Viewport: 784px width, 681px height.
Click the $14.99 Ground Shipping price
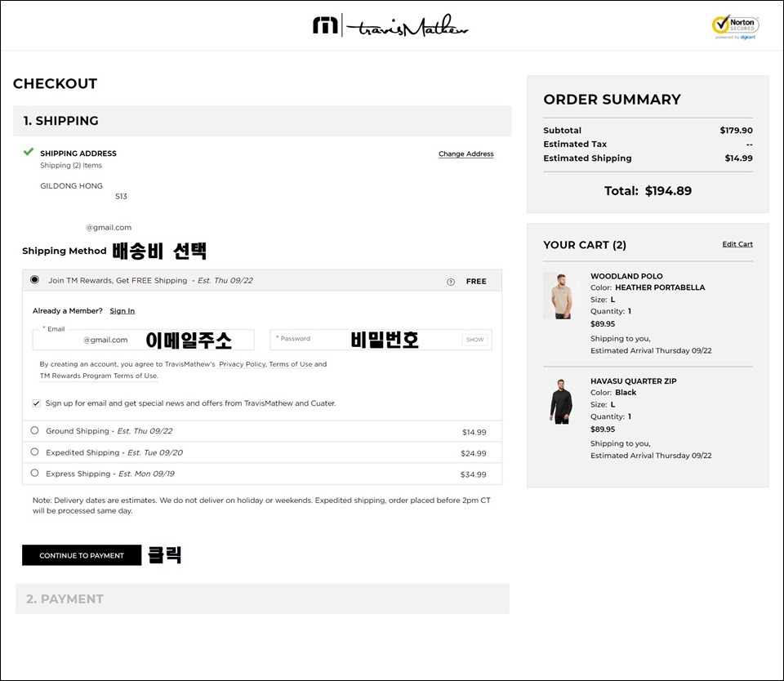point(474,432)
